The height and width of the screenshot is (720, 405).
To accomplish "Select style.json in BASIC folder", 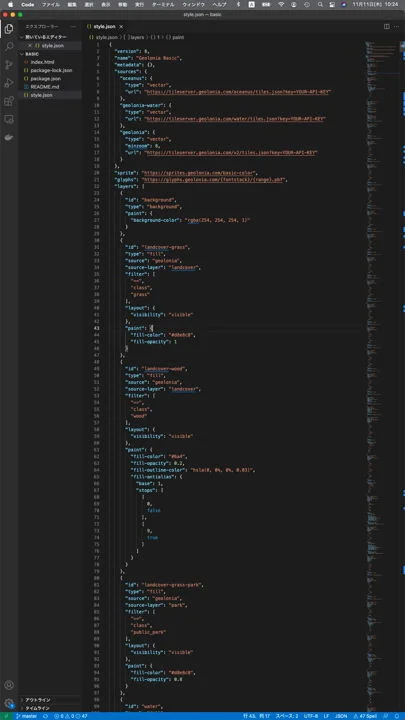I will tap(50, 95).
